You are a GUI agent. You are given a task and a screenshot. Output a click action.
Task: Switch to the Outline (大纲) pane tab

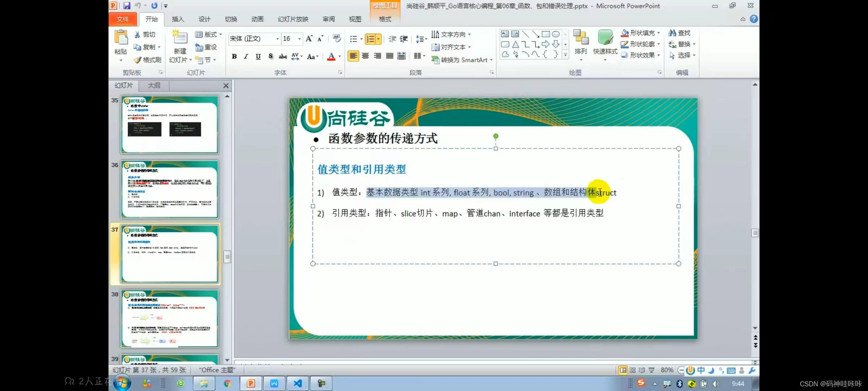coord(154,85)
